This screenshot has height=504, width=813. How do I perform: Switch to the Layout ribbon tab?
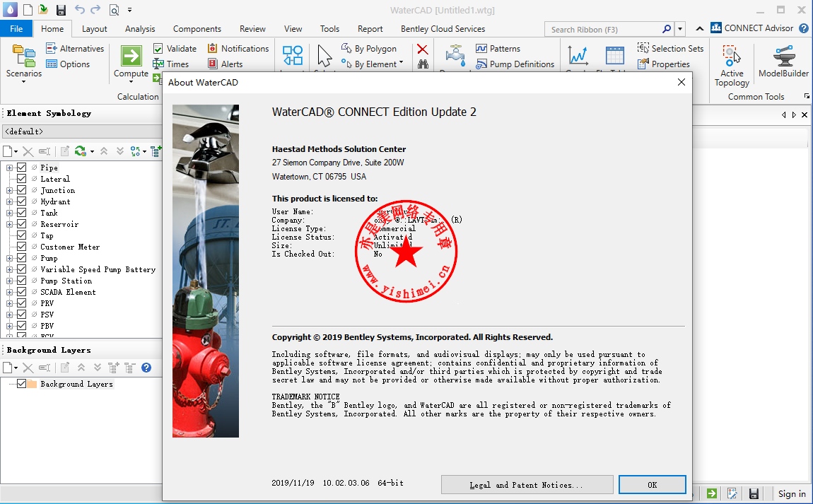94,29
